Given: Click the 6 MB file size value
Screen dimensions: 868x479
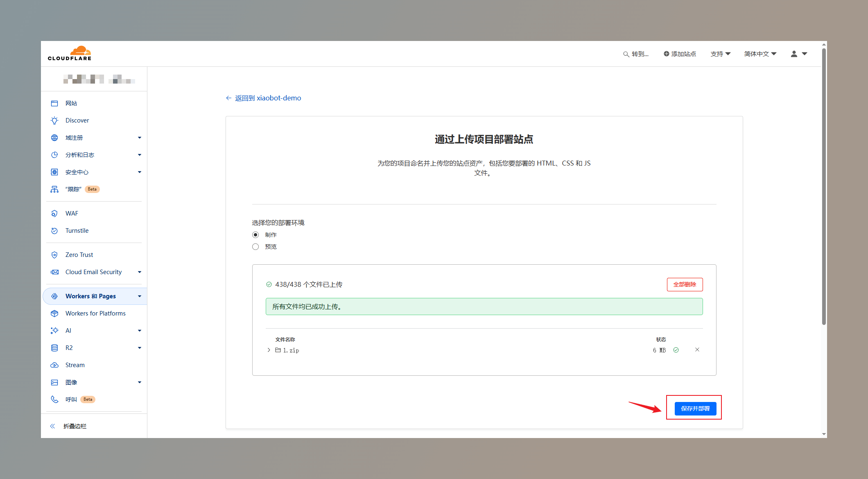Looking at the screenshot, I should pos(659,350).
